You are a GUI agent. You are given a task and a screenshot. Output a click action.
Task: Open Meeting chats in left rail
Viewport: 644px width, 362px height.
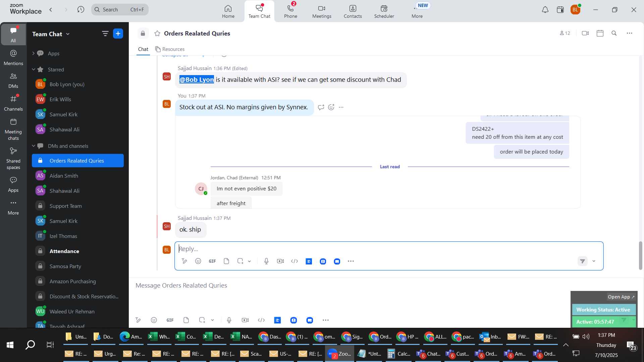click(x=13, y=129)
